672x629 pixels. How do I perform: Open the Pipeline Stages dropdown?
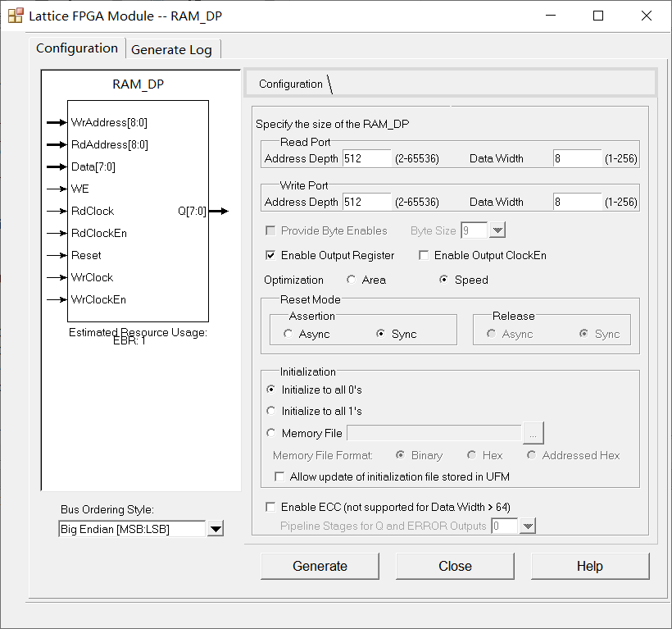pyautogui.click(x=528, y=526)
